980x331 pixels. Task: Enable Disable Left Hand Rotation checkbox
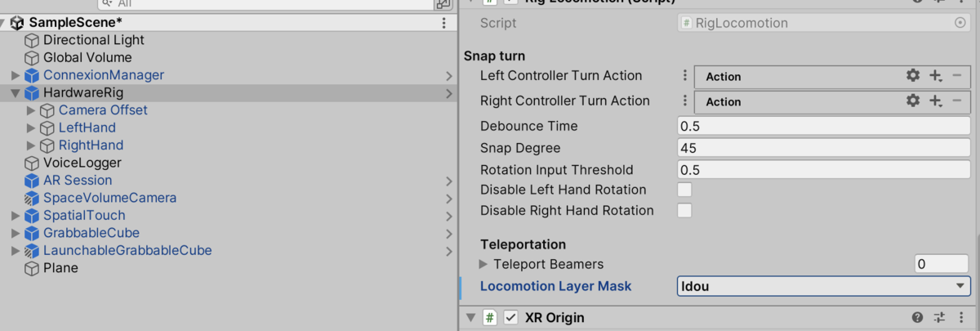[684, 190]
